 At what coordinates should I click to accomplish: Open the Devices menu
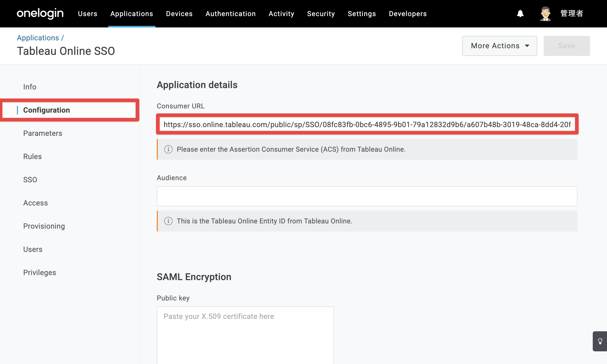pos(179,14)
